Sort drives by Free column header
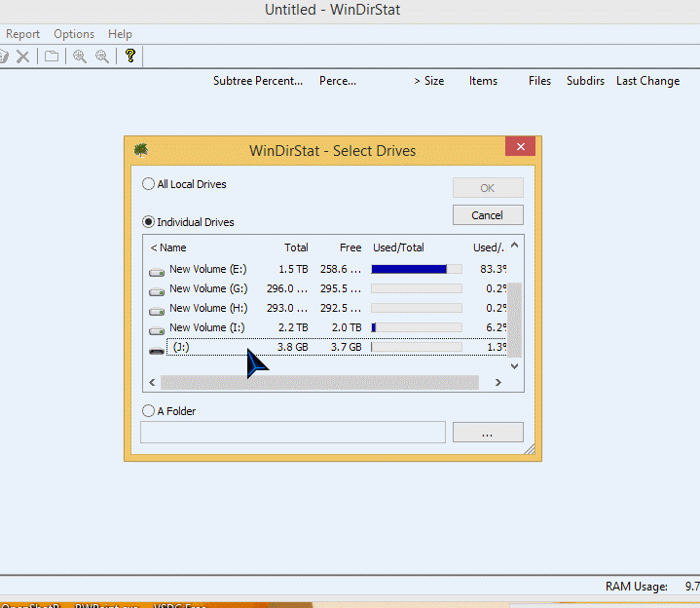The image size is (700, 608). click(350, 247)
